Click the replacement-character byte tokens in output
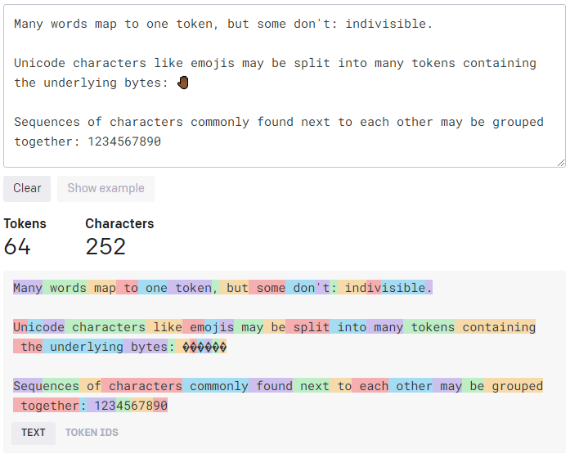The width and height of the screenshot is (570, 458). (x=204, y=347)
